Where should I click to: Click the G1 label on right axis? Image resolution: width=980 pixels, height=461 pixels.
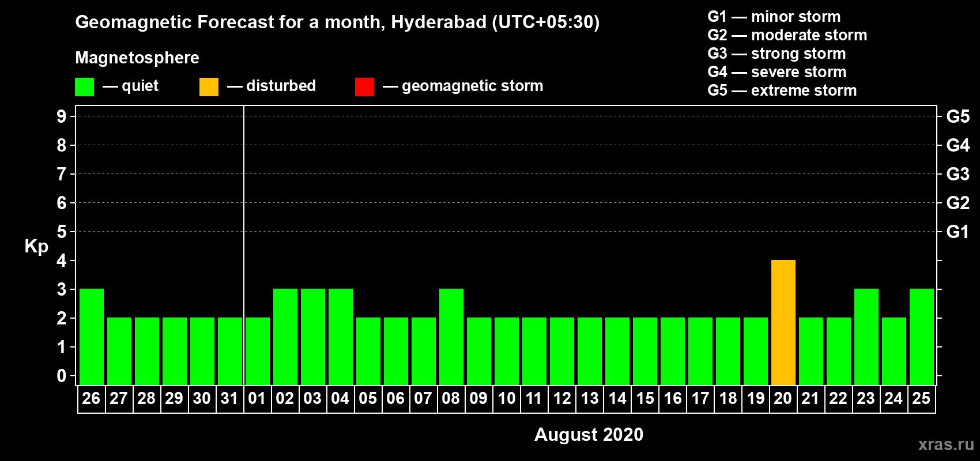(958, 232)
